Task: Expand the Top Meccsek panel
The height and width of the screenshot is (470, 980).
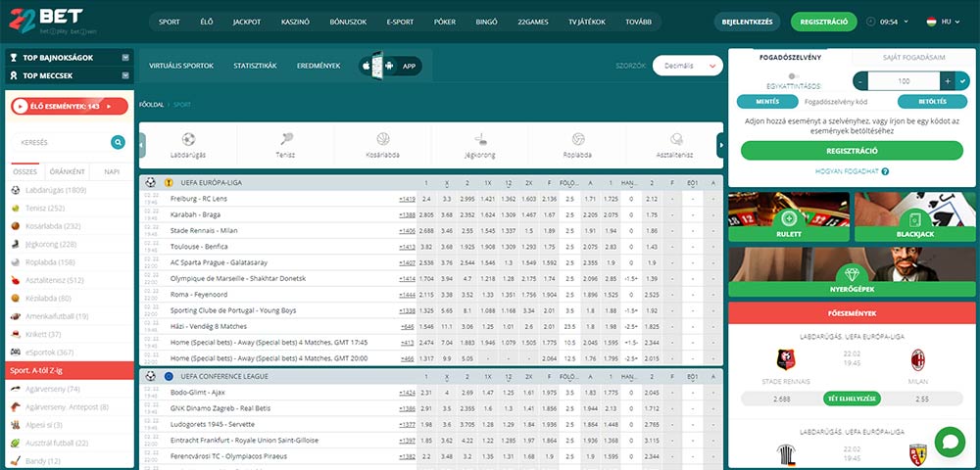Action: pos(125,75)
